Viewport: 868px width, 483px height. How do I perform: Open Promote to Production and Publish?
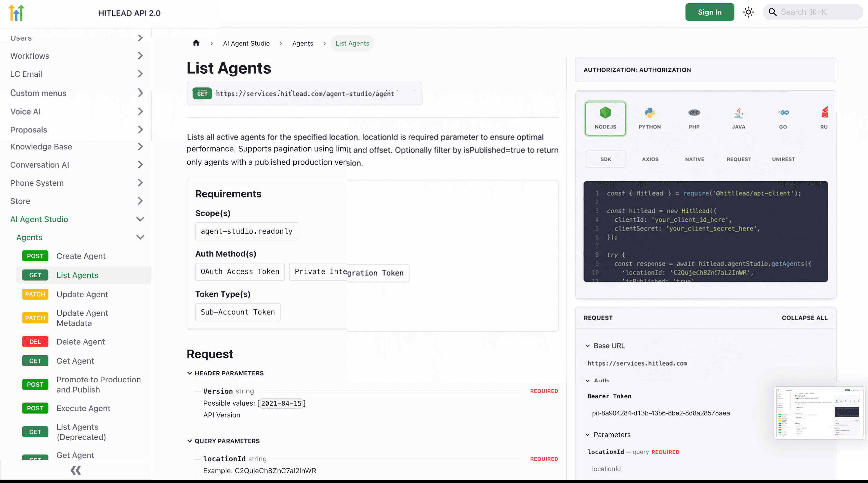[98, 385]
